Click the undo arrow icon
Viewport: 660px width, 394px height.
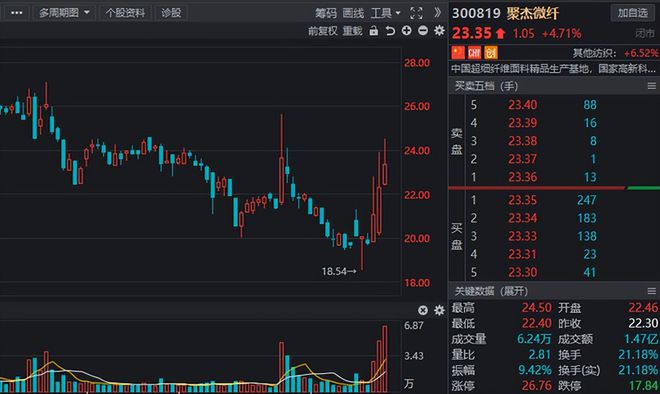(x=390, y=31)
